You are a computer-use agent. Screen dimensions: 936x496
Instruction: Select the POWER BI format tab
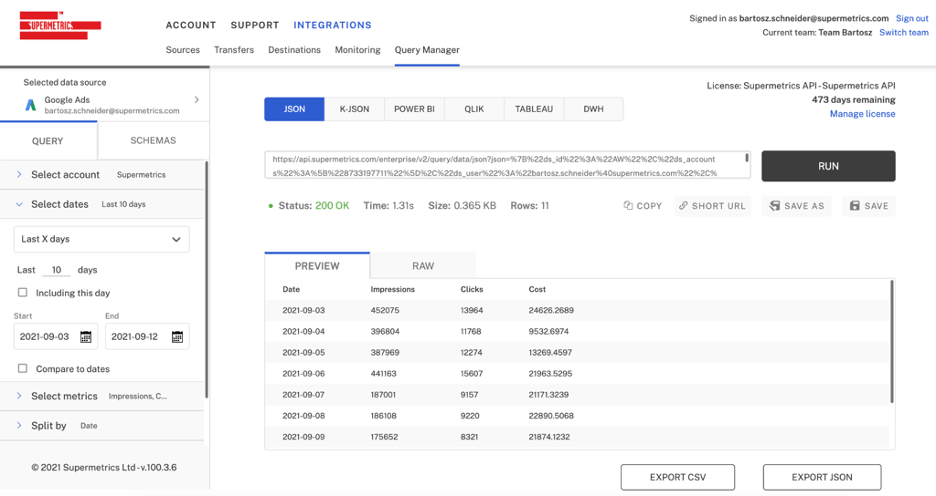[x=414, y=109]
